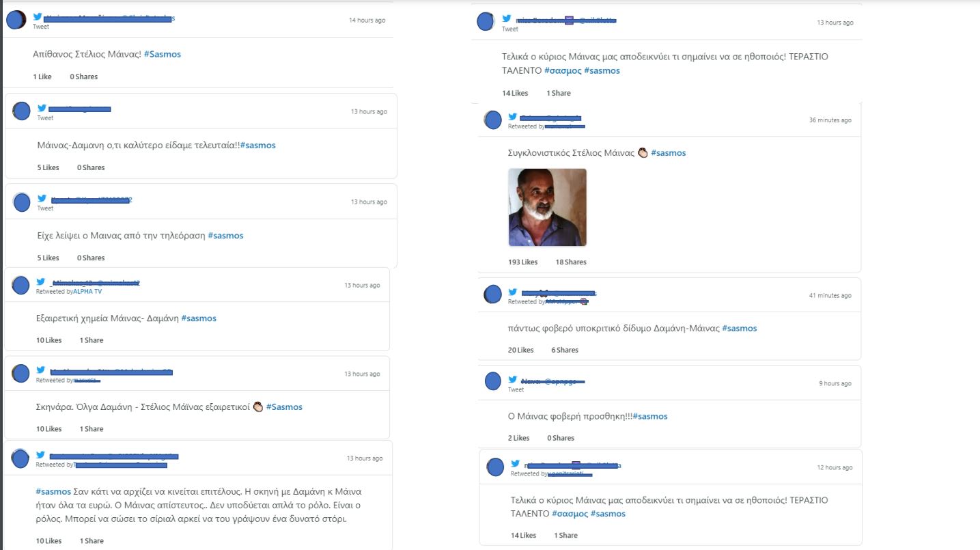
Task: Open the ALPHA TV retweeter link
Action: tap(86, 292)
